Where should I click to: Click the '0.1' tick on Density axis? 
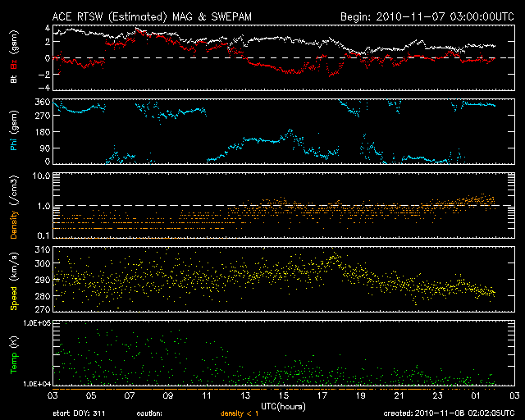(43, 235)
